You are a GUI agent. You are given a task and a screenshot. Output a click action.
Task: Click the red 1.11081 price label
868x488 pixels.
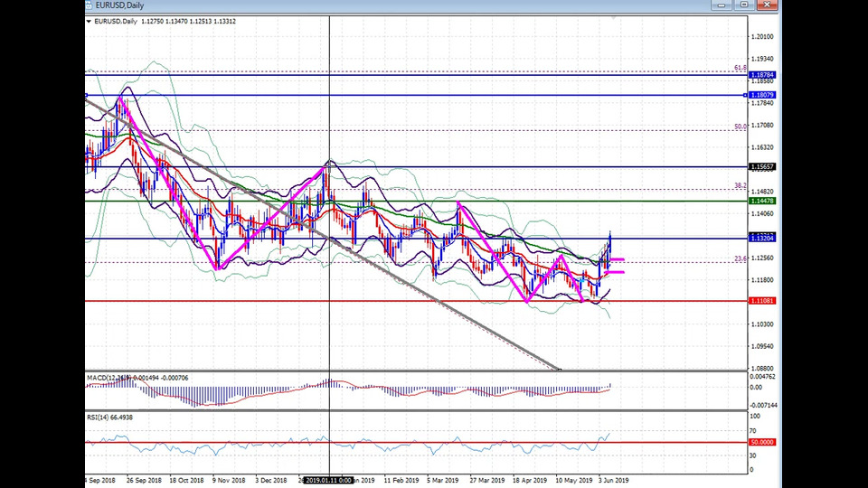[762, 301]
